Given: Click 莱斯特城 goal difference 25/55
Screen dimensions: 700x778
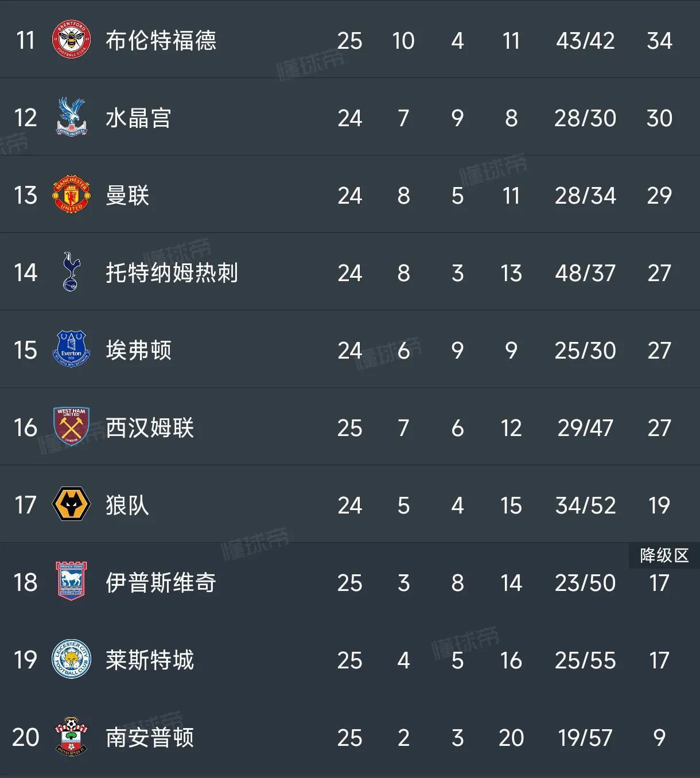Looking at the screenshot, I should coord(585,660).
